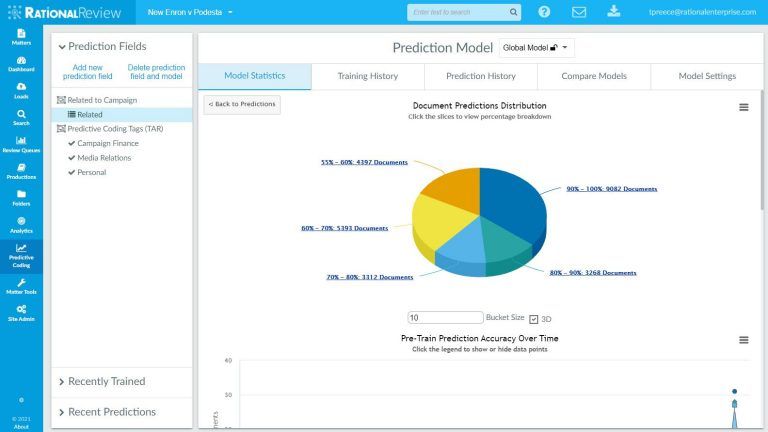Open the Search sidebar icon
Screen dimensions: 768x432
coord(21,118)
